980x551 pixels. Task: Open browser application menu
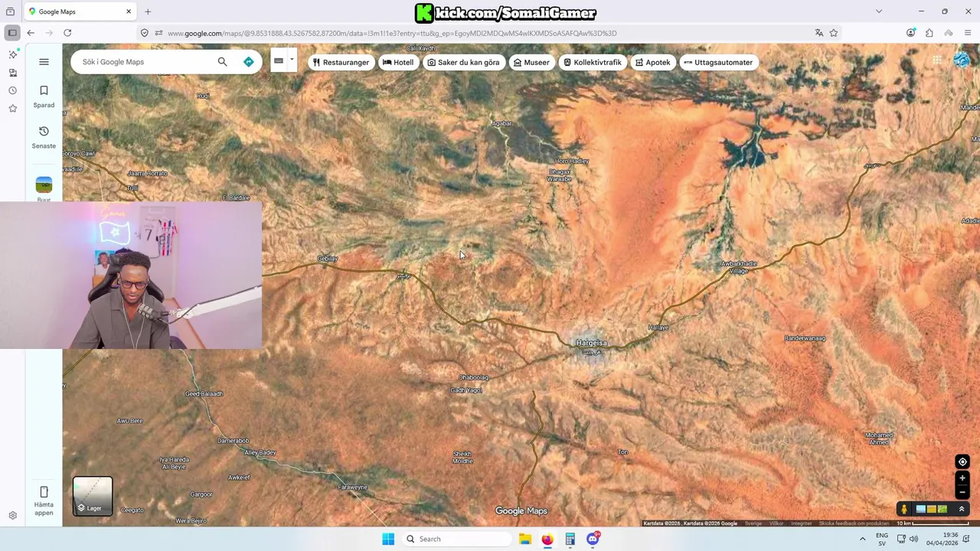click(x=968, y=33)
